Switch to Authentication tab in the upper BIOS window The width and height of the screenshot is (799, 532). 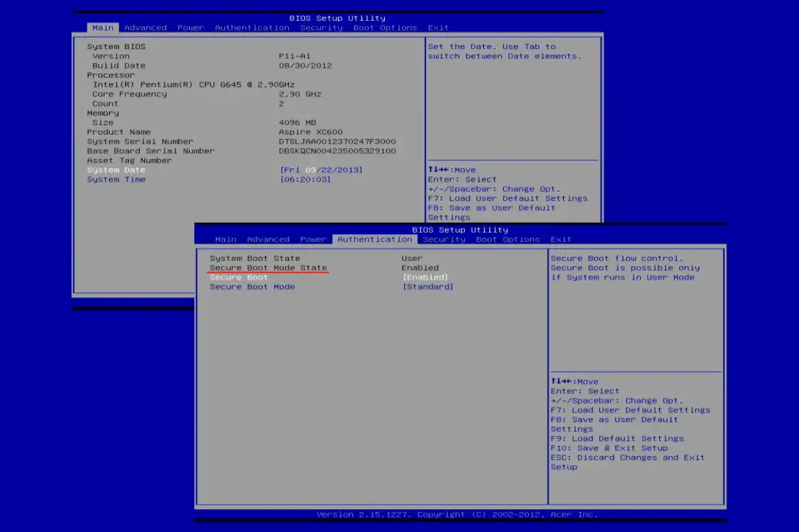[252, 28]
